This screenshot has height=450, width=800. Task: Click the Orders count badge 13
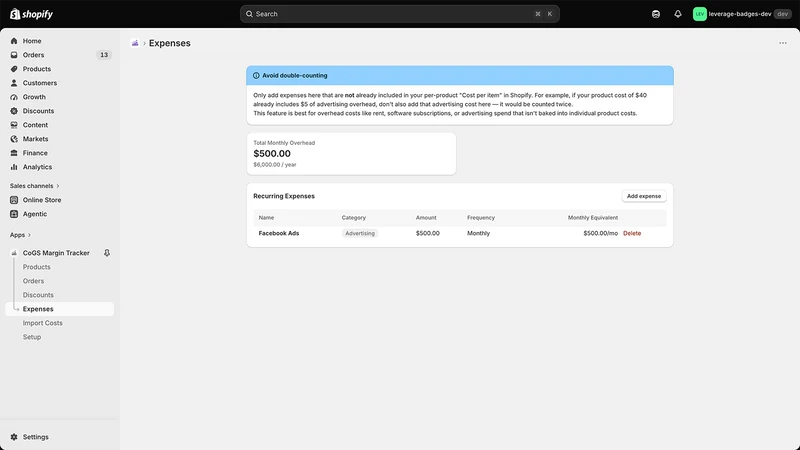[x=104, y=55]
